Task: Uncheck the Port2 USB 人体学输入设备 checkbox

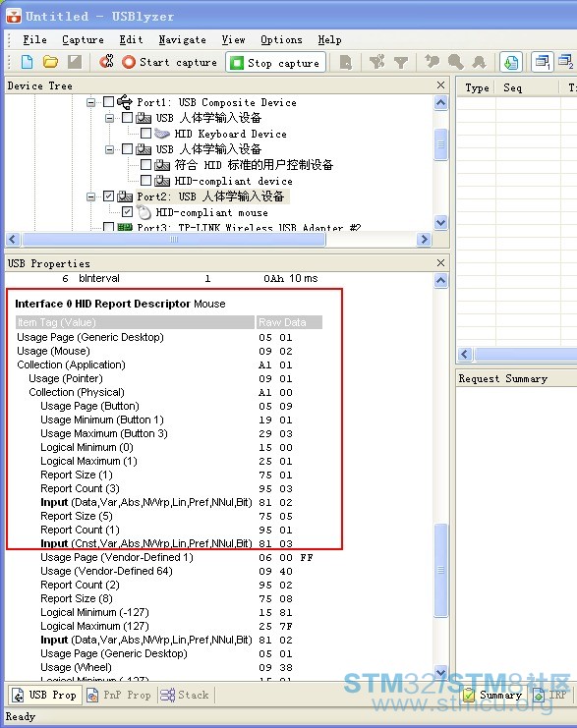Action: [x=109, y=196]
